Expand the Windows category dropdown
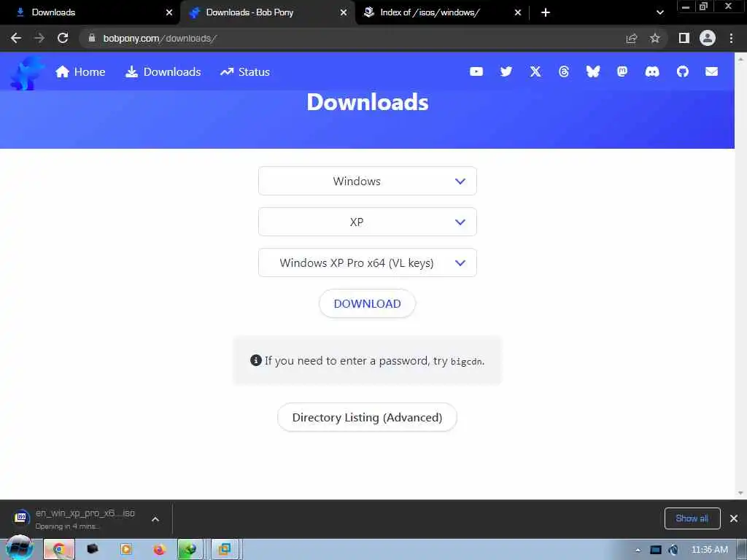 [368, 181]
